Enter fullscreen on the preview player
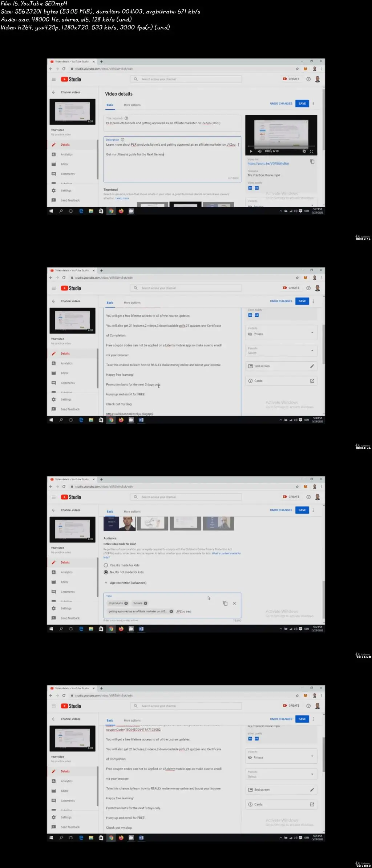 311,151
